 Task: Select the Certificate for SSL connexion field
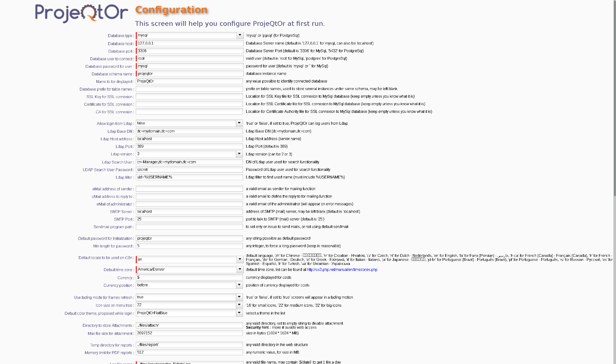pyautogui.click(x=189, y=104)
